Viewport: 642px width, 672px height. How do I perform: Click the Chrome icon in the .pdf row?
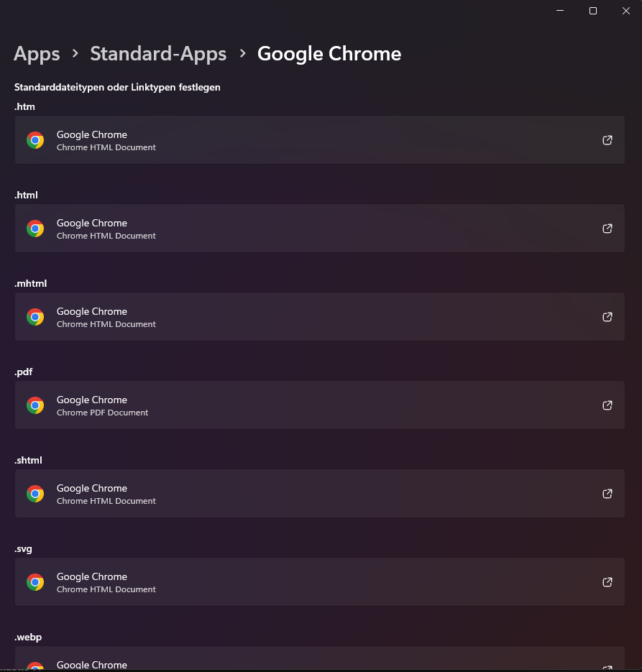click(35, 405)
